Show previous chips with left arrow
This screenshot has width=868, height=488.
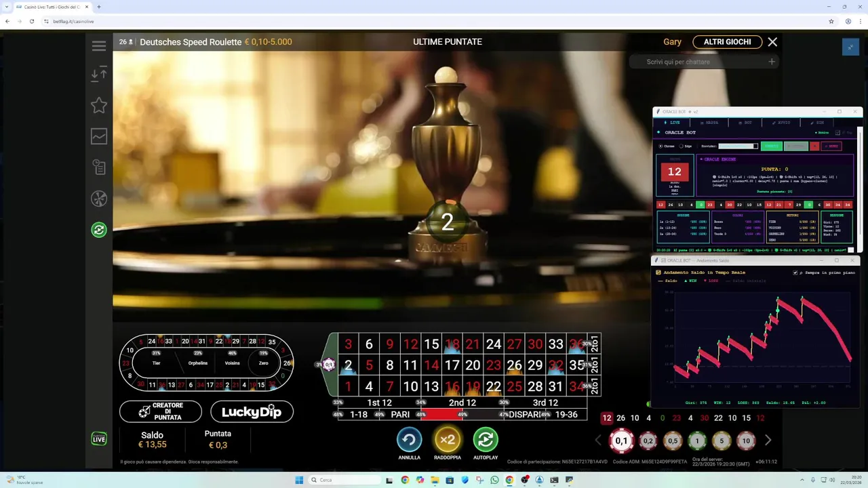[x=598, y=441]
